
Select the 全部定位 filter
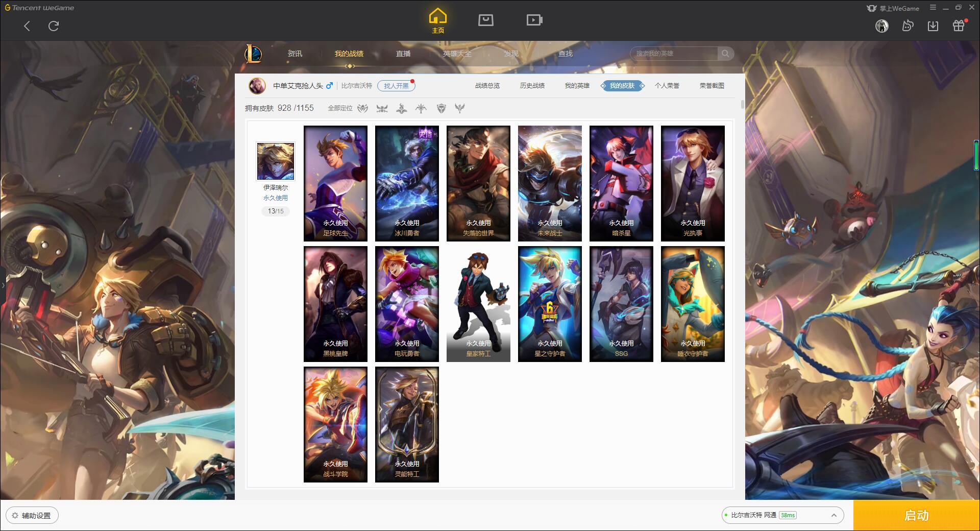(x=340, y=108)
